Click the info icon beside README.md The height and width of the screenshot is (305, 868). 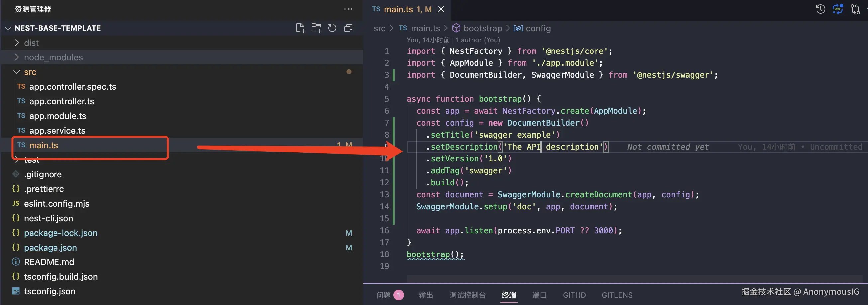[x=16, y=262]
